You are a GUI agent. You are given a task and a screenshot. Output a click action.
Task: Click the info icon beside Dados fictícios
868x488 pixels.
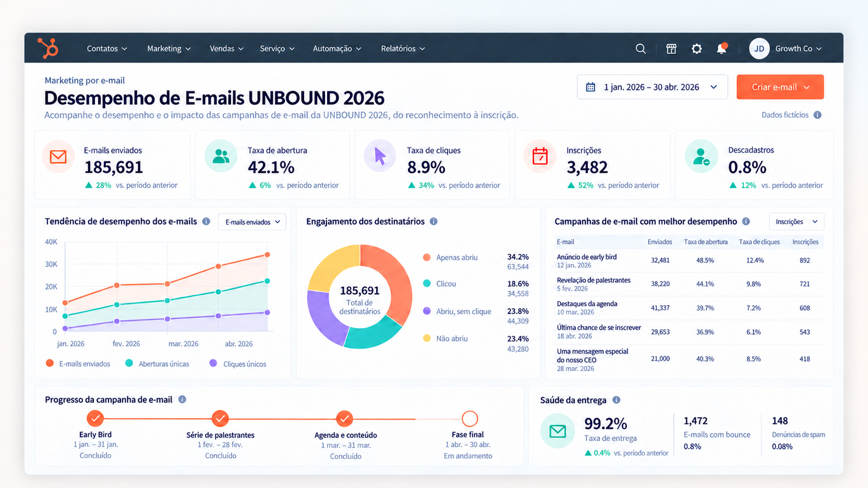[818, 115]
